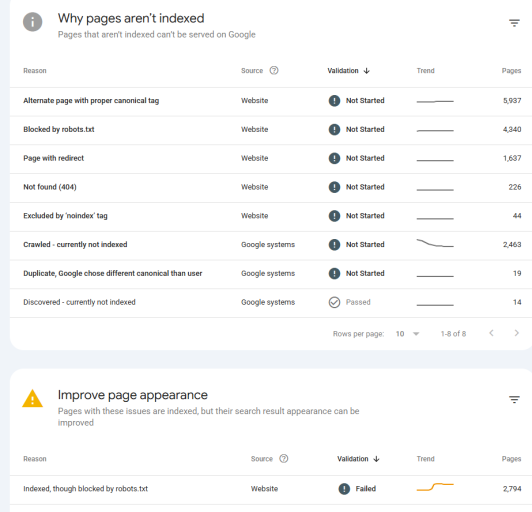Click the Reason column header in Improve page appearance table

pyautogui.click(x=35, y=459)
